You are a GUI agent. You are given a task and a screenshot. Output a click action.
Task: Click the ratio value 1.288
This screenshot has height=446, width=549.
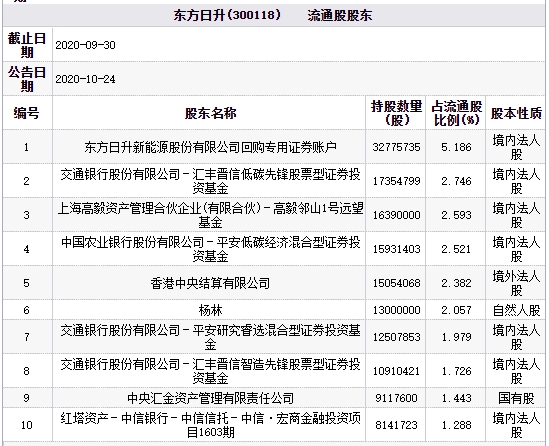click(x=456, y=425)
